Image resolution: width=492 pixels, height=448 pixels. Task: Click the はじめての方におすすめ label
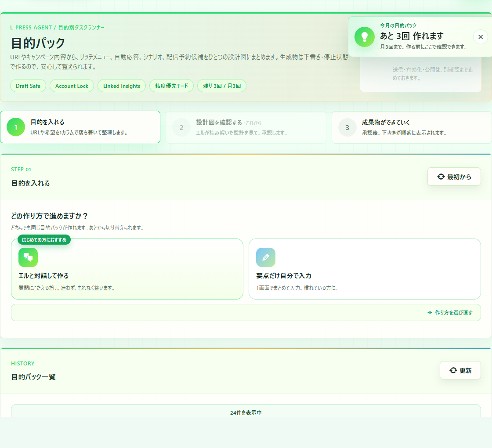pos(44,240)
